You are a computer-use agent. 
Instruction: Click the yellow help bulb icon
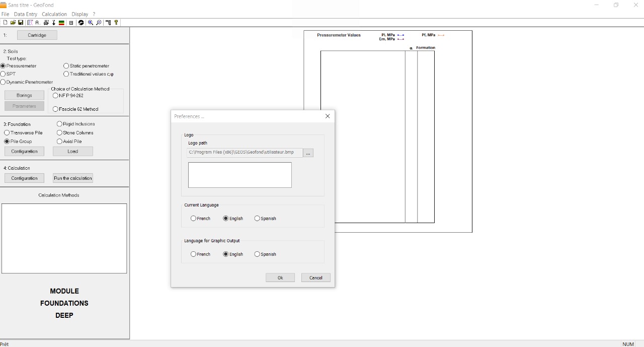[x=116, y=23]
